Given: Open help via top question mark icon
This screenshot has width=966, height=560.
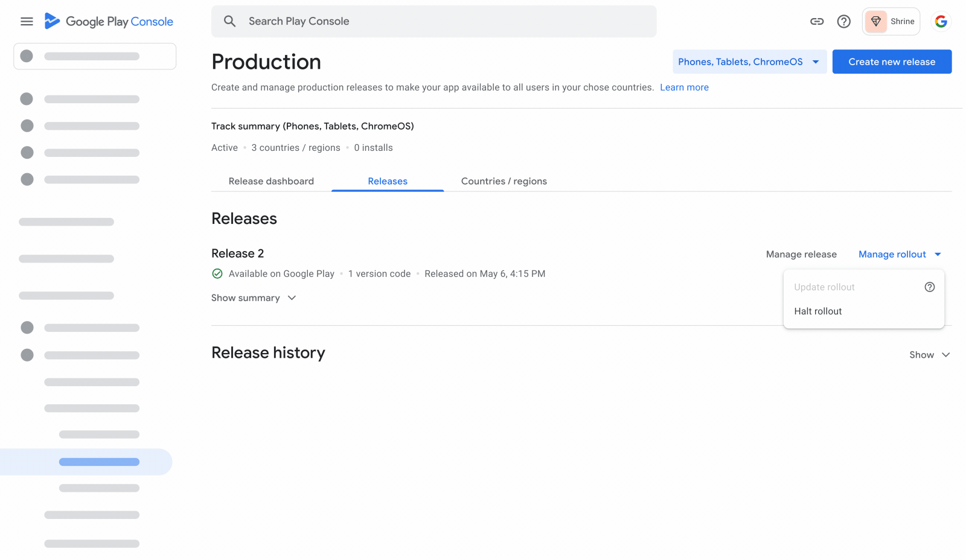Looking at the screenshot, I should coord(843,22).
